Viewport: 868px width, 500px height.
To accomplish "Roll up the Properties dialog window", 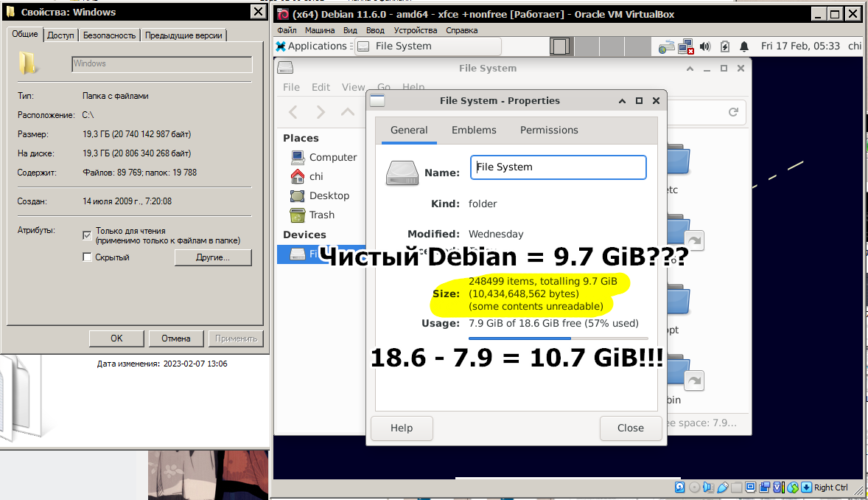I will point(622,101).
